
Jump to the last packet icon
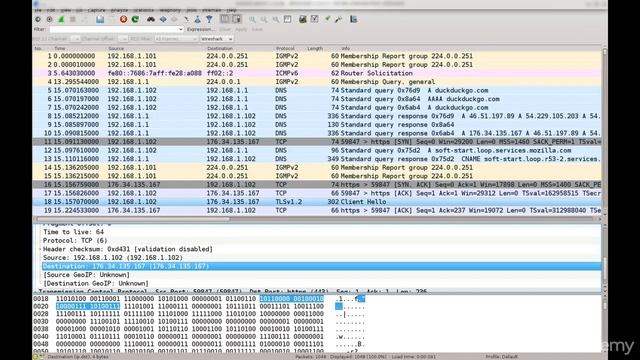tap(209, 19)
